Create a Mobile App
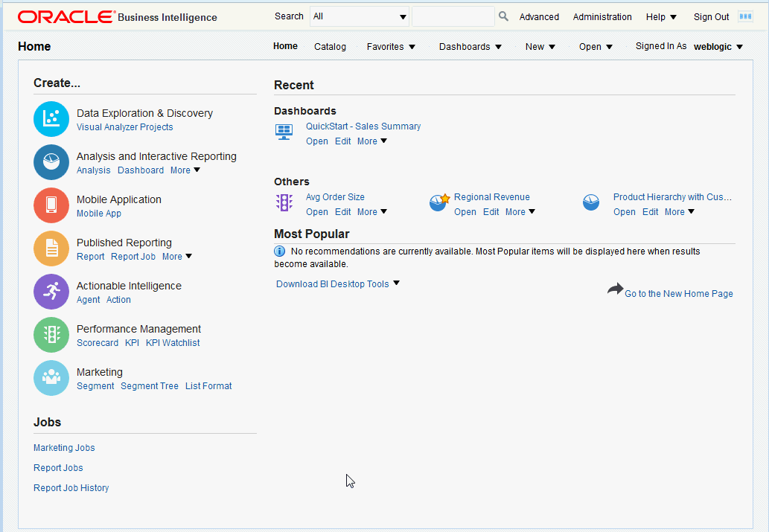 point(98,214)
